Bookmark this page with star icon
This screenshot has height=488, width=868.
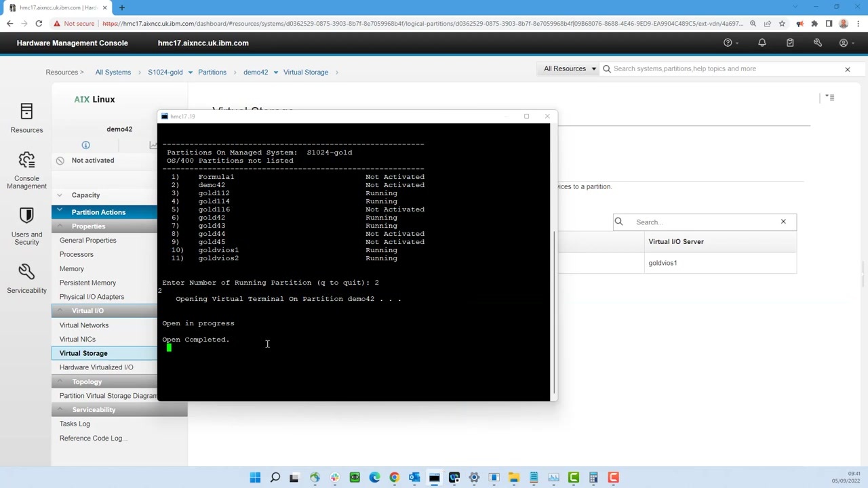pyautogui.click(x=782, y=24)
